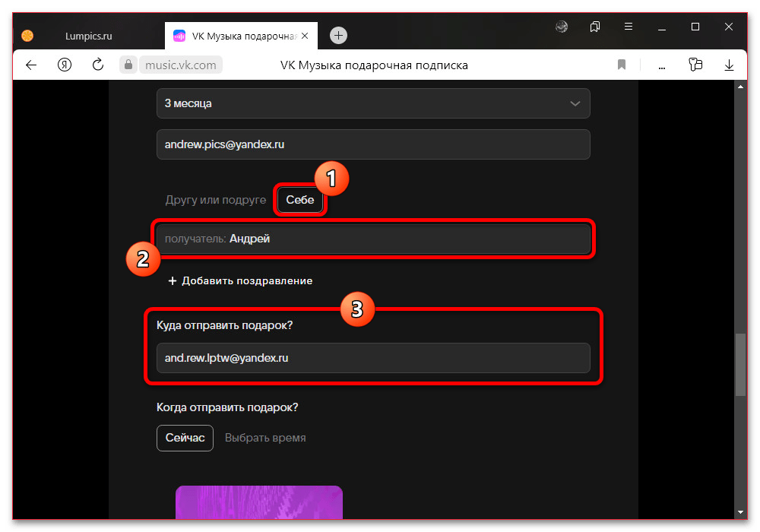Reload the current page
Screen dimensions: 760x532
click(x=98, y=65)
